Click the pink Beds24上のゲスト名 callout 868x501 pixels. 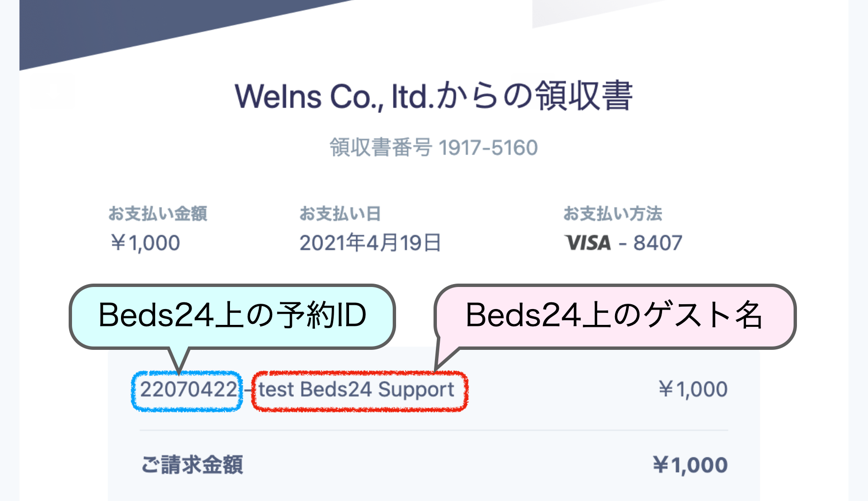pyautogui.click(x=614, y=316)
